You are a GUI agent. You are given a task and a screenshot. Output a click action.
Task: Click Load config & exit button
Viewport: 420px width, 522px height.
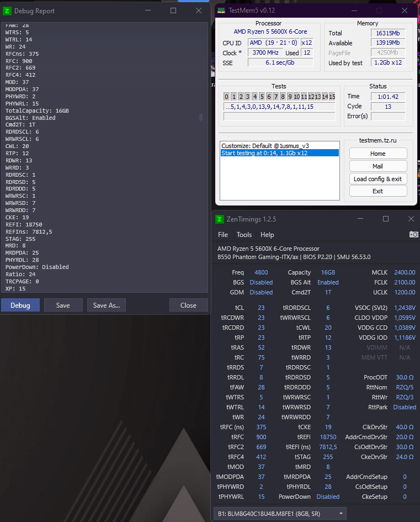coord(378,179)
